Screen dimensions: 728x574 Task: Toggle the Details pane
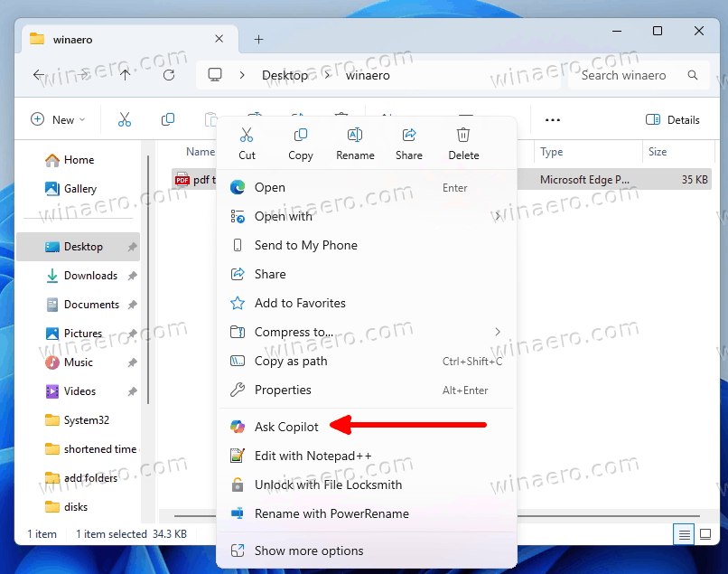(x=672, y=120)
